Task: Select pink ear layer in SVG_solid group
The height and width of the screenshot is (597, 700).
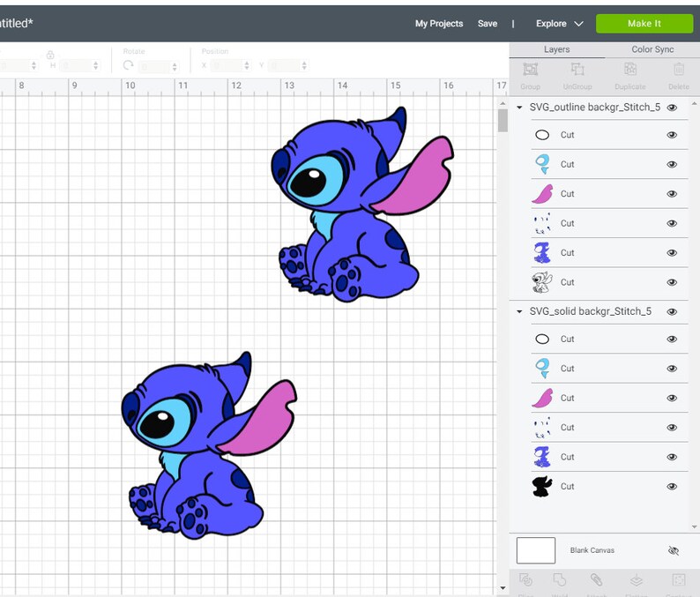Action: (609, 398)
